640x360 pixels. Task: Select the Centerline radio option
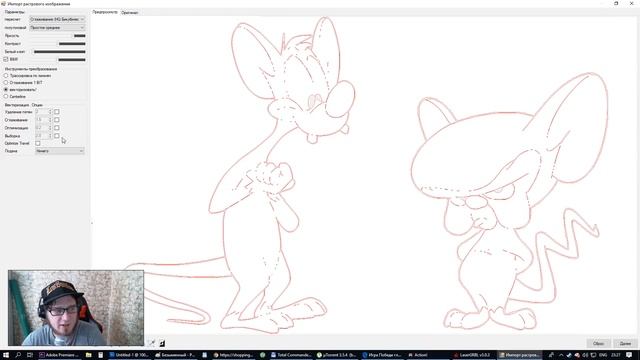tap(15, 96)
